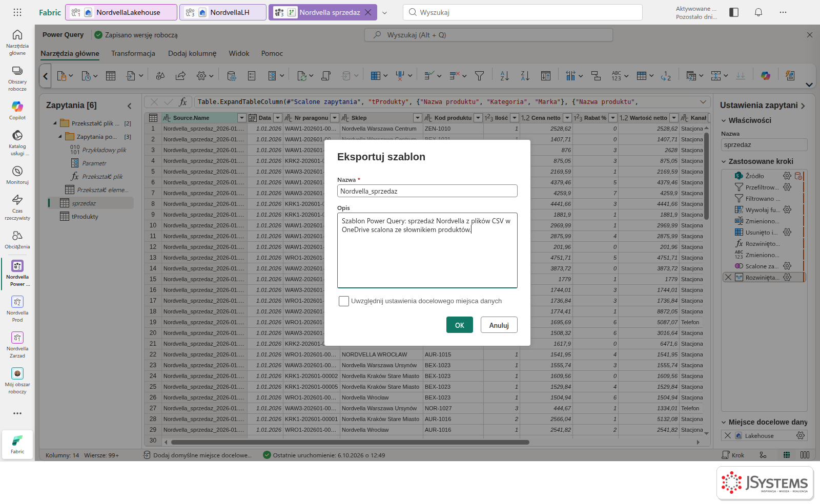820x504 pixels.
Task: Open Obszary robocze workspaces
Action: (x=17, y=78)
